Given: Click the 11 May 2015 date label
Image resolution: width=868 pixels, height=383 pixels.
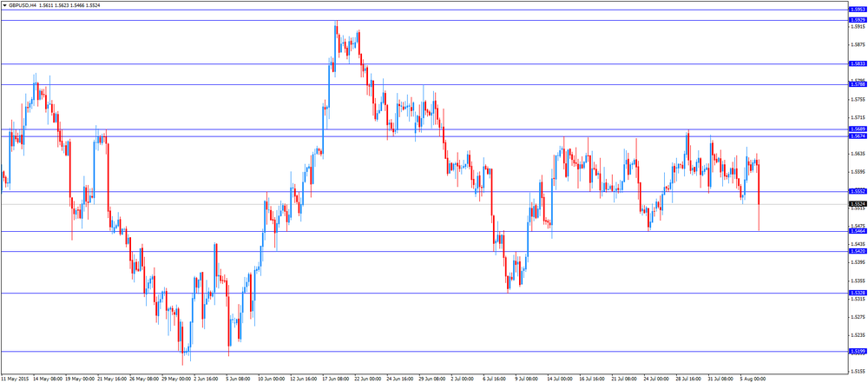Looking at the screenshot, I should click(15, 379).
